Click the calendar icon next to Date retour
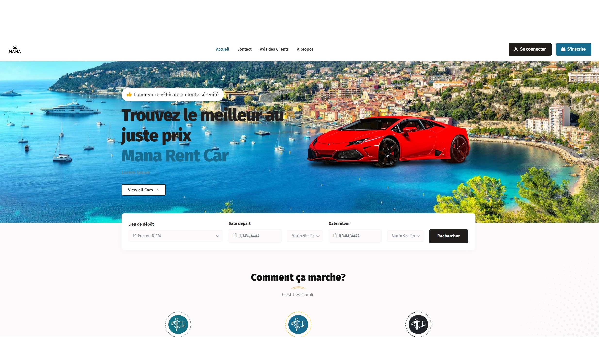 [335, 236]
